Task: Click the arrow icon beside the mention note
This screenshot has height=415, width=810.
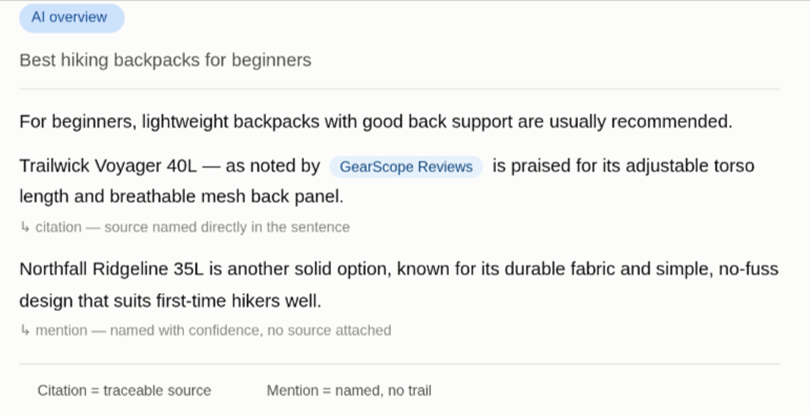Action: (x=25, y=330)
